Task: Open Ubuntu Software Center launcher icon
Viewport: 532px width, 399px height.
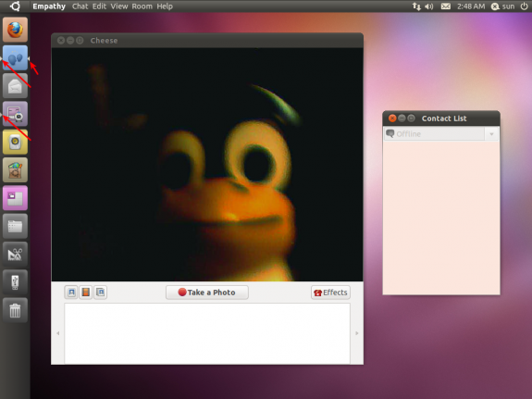Action: point(16,169)
